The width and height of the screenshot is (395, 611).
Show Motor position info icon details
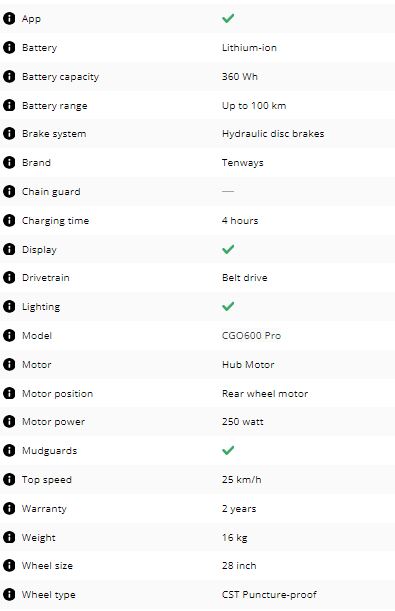click(9, 393)
